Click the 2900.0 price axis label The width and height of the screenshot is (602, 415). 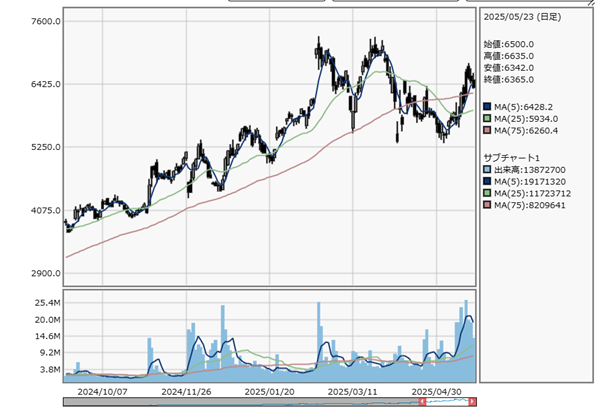46,273
